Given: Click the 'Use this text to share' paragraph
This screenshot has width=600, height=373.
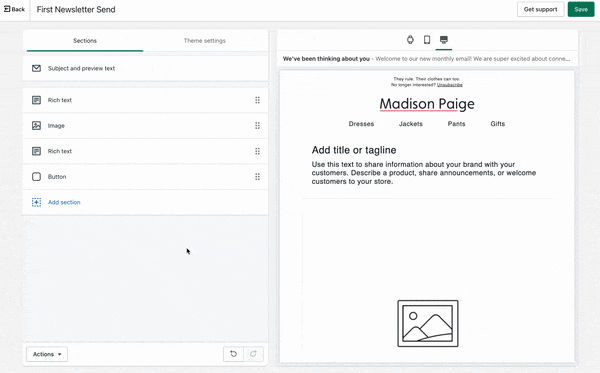Looking at the screenshot, I should [x=424, y=173].
